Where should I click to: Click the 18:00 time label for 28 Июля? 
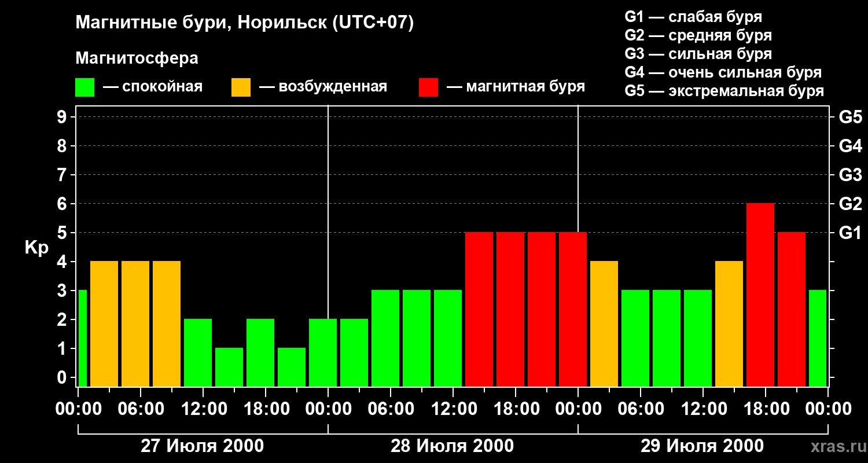tap(516, 409)
